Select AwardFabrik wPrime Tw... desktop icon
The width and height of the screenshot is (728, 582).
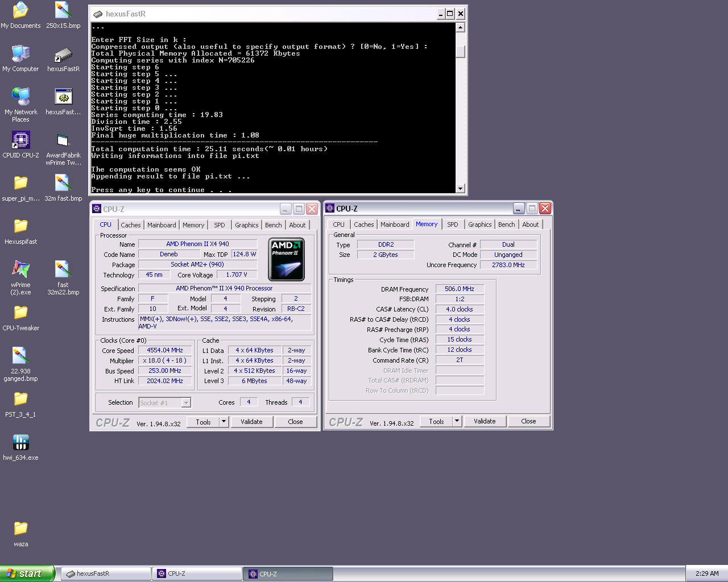coord(63,148)
